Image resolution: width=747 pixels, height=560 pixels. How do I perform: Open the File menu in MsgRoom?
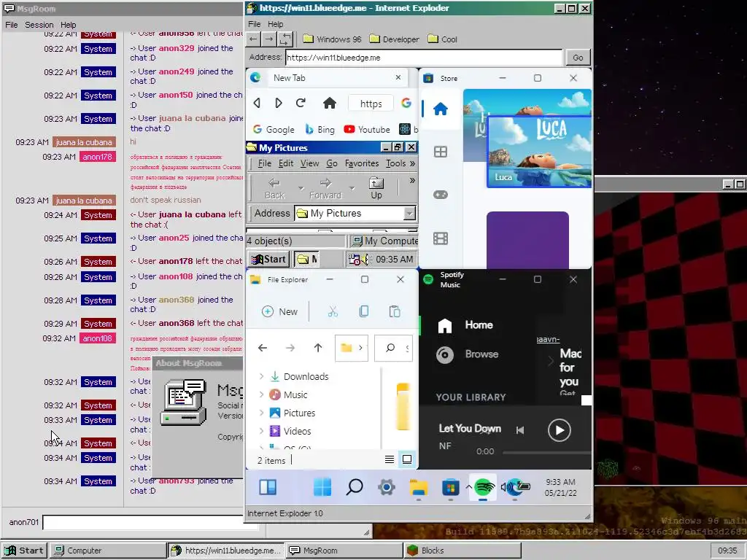pyautogui.click(x=12, y=25)
